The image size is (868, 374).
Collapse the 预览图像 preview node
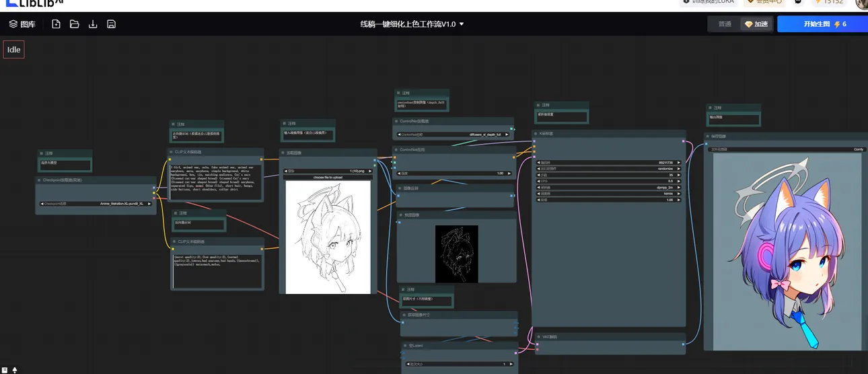click(x=401, y=215)
